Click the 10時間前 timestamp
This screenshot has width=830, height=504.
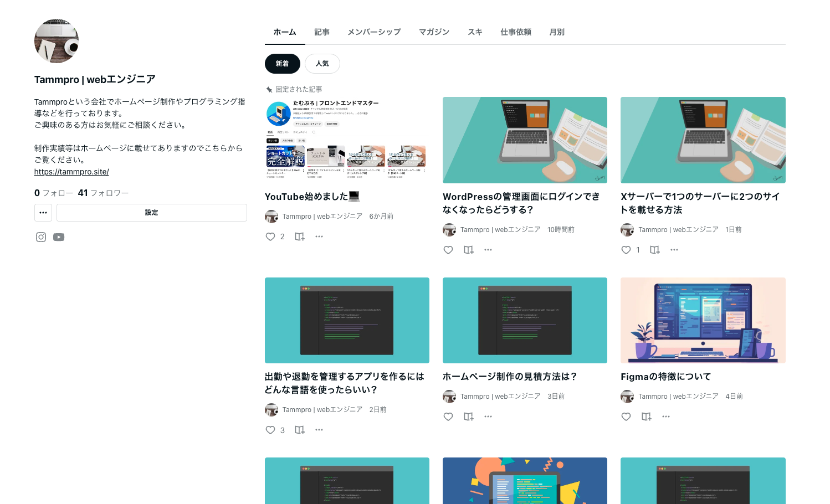(561, 230)
